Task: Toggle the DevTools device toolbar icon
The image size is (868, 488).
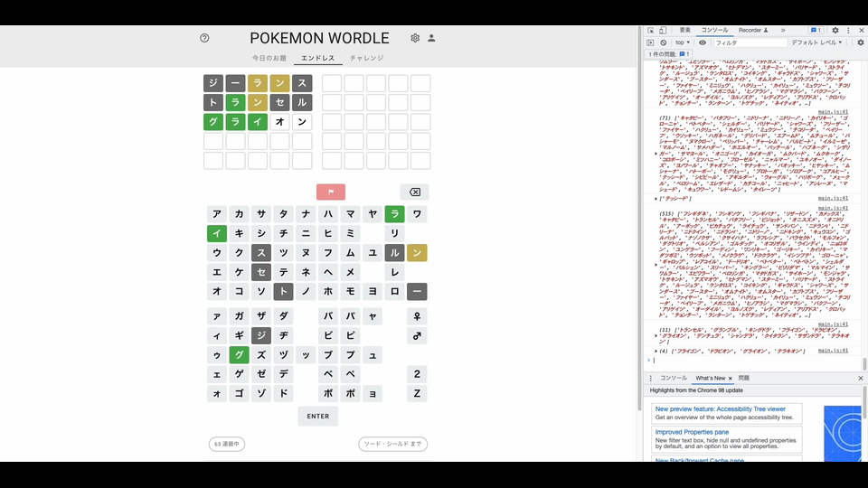Action: [663, 31]
